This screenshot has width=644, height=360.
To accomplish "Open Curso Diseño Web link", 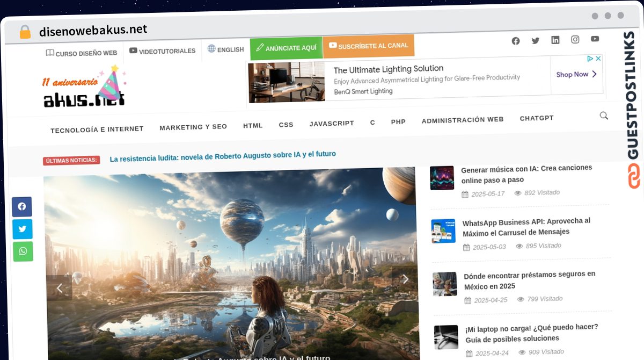I will (82, 53).
